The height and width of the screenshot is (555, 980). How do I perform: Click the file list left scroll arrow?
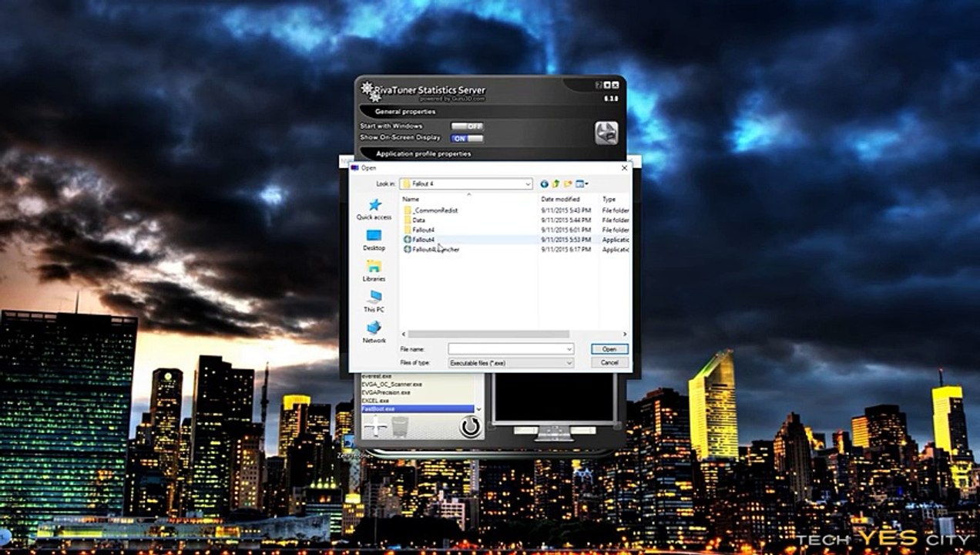pos(403,335)
